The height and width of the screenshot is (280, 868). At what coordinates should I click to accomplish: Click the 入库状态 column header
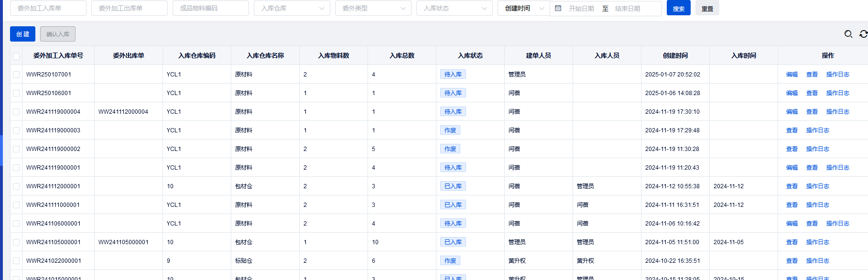coord(470,56)
